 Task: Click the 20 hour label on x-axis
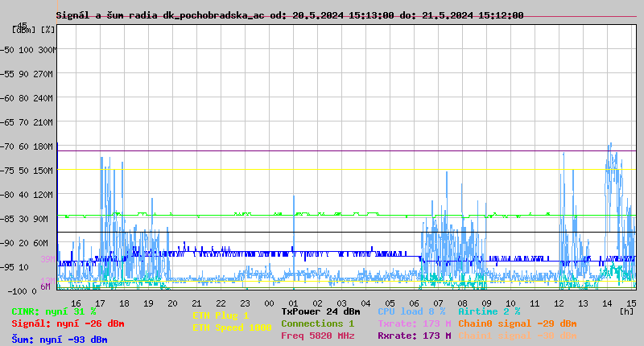coord(172,303)
